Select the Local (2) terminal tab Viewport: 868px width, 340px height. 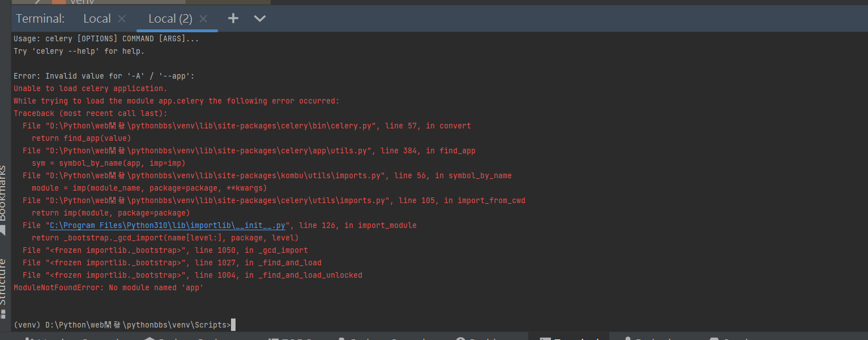point(170,19)
